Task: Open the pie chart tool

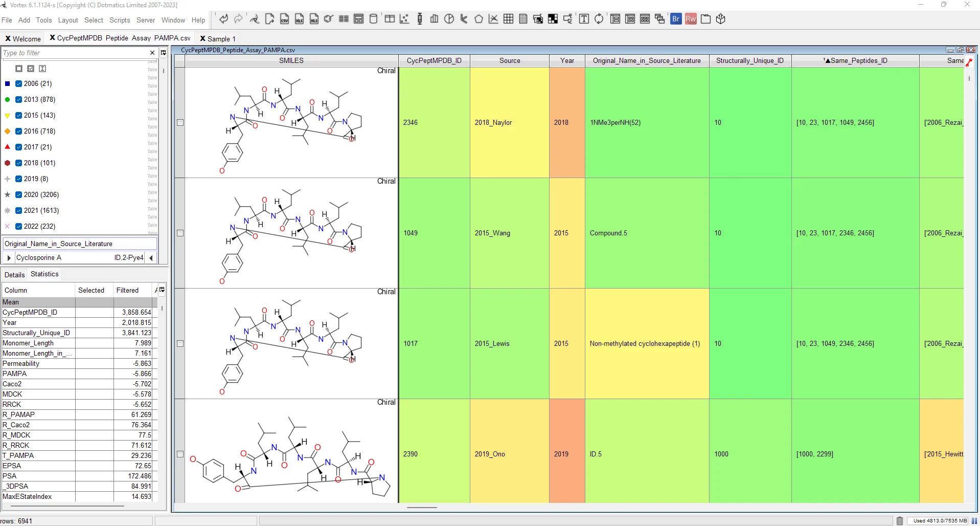Action: [448, 19]
